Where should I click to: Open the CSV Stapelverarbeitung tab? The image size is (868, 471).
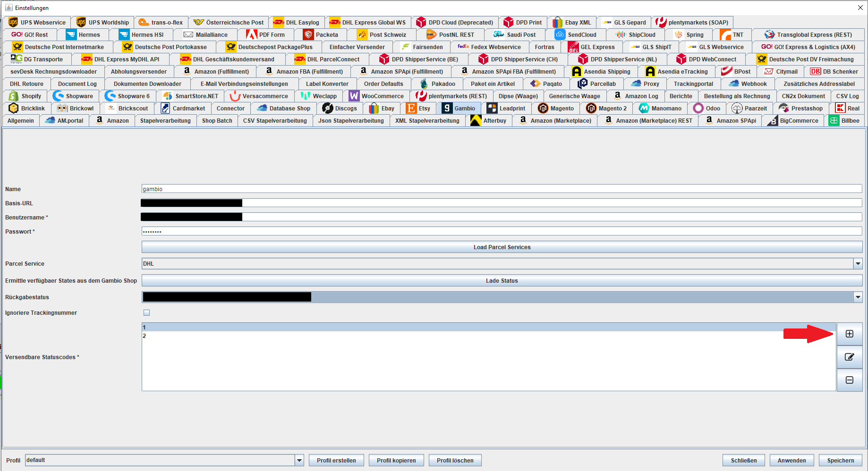275,120
